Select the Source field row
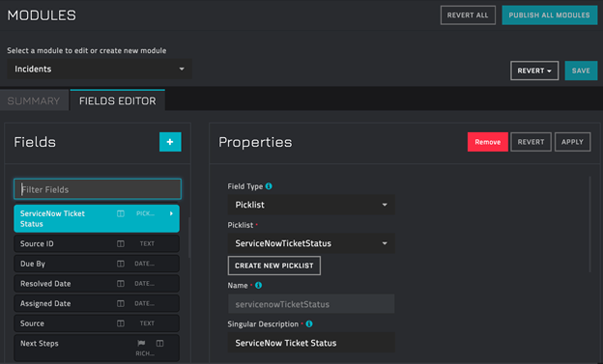This screenshot has height=364, width=603. click(97, 323)
